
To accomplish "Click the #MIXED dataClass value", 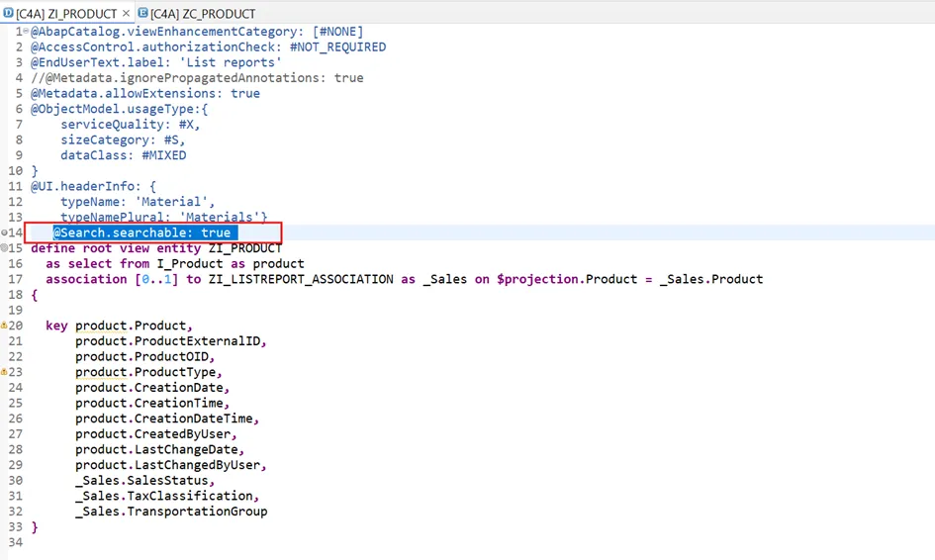I will point(163,155).
